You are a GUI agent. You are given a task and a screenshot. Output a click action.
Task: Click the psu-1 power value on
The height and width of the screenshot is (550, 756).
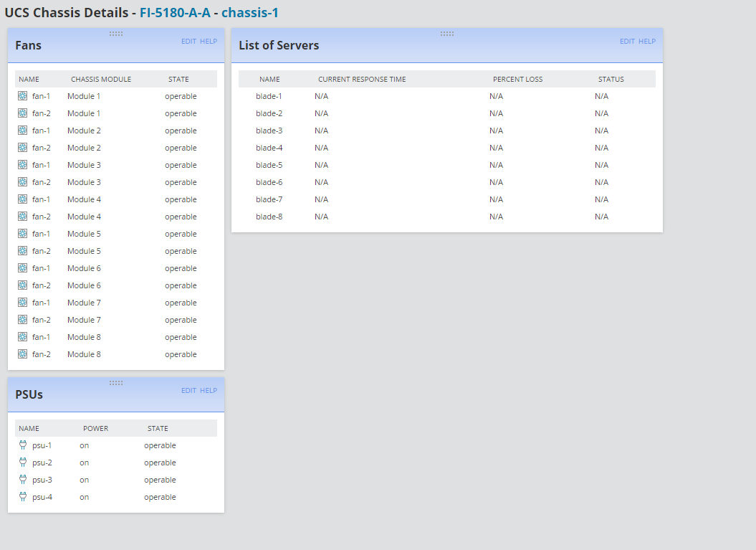[84, 445]
